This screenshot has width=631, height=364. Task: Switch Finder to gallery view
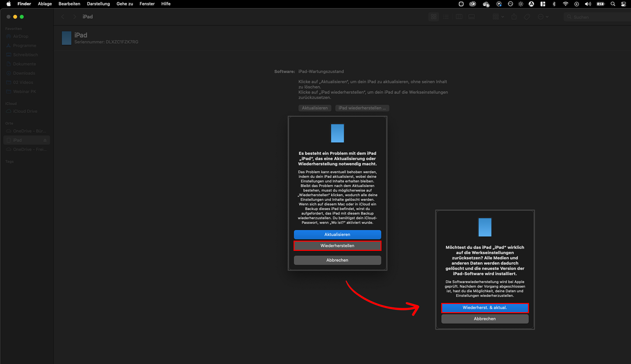pyautogui.click(x=471, y=17)
